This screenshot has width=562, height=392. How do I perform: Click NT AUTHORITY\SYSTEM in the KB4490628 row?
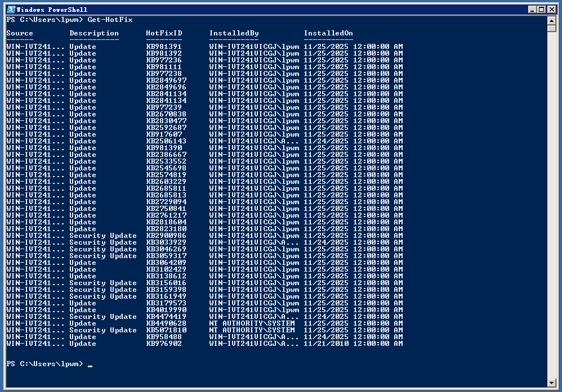tap(252, 323)
